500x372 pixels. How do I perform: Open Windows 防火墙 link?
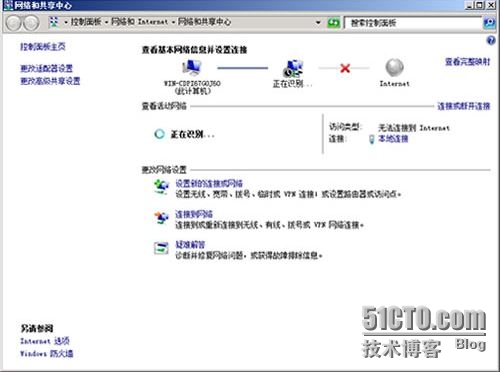point(46,353)
